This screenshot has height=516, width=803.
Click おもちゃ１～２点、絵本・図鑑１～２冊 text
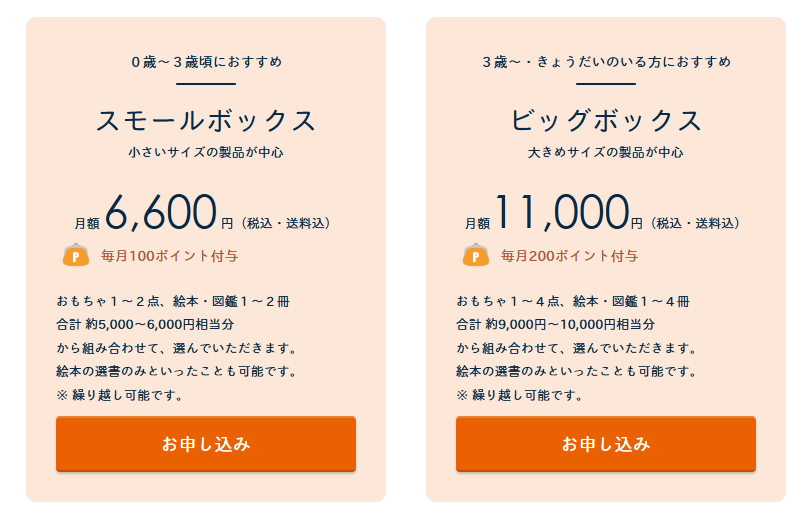173,301
